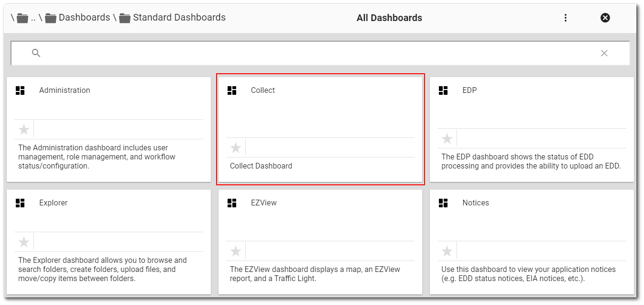Favorite the Administration dashboard
The height and width of the screenshot is (305, 644).
click(24, 129)
